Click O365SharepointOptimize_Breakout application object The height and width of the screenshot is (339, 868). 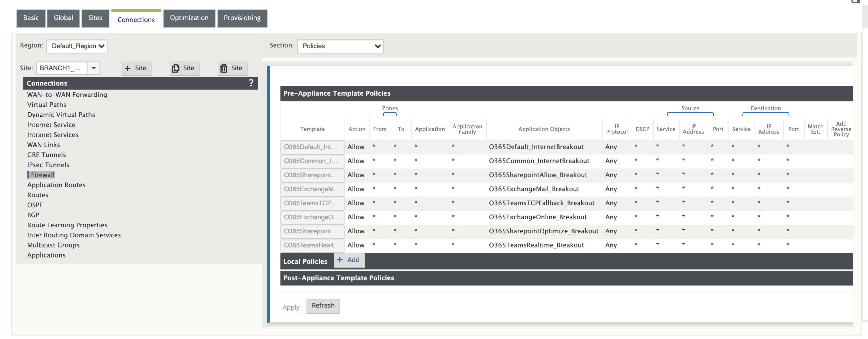pos(544,231)
